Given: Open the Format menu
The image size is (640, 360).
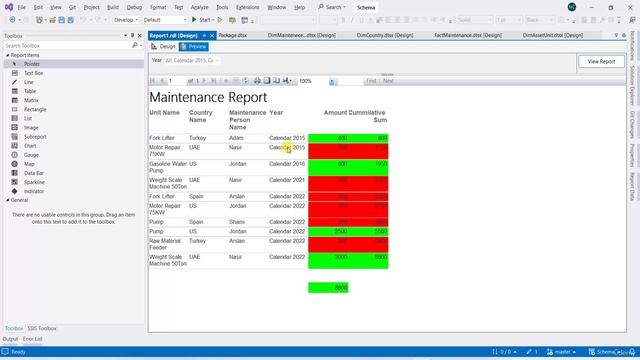Looking at the screenshot, I should (x=158, y=7).
